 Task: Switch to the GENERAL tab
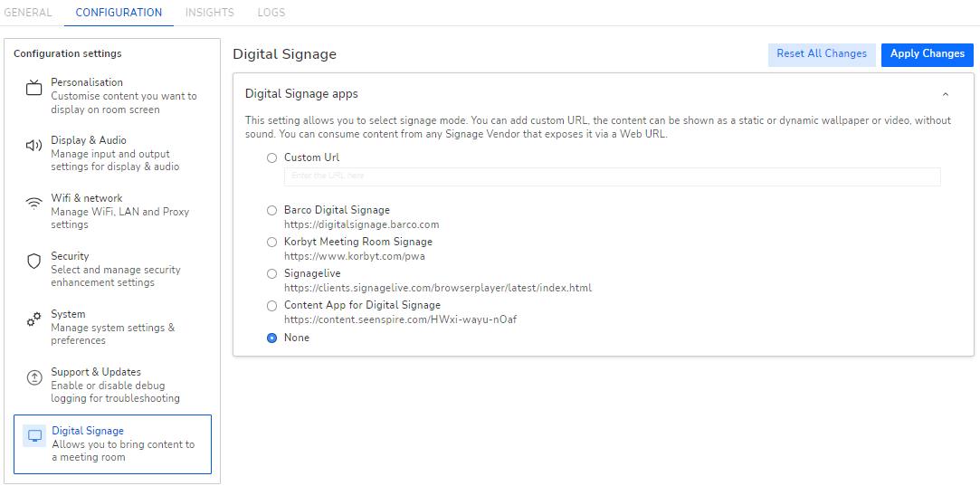coord(28,13)
